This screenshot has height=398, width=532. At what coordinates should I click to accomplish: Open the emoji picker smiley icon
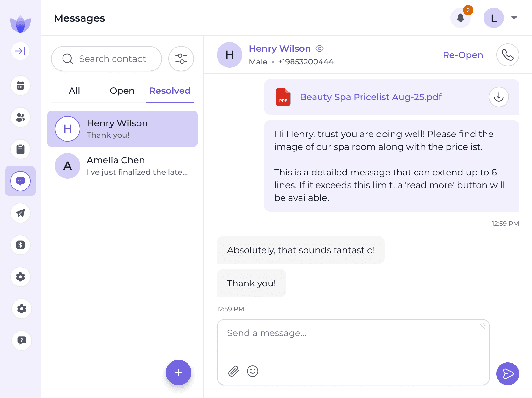(x=253, y=371)
